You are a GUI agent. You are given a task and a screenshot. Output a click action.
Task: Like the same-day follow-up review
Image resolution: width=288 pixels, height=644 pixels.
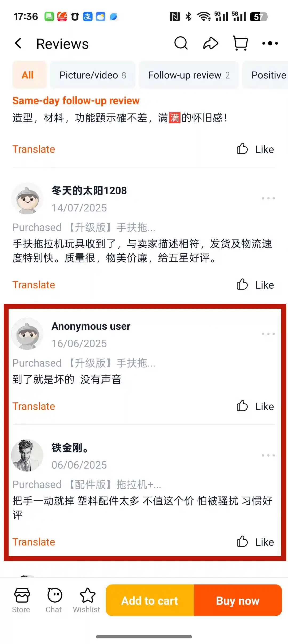255,149
